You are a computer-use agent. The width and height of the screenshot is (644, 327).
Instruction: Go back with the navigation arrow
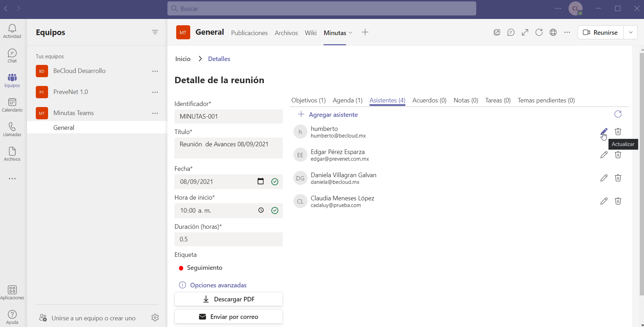(x=6, y=8)
